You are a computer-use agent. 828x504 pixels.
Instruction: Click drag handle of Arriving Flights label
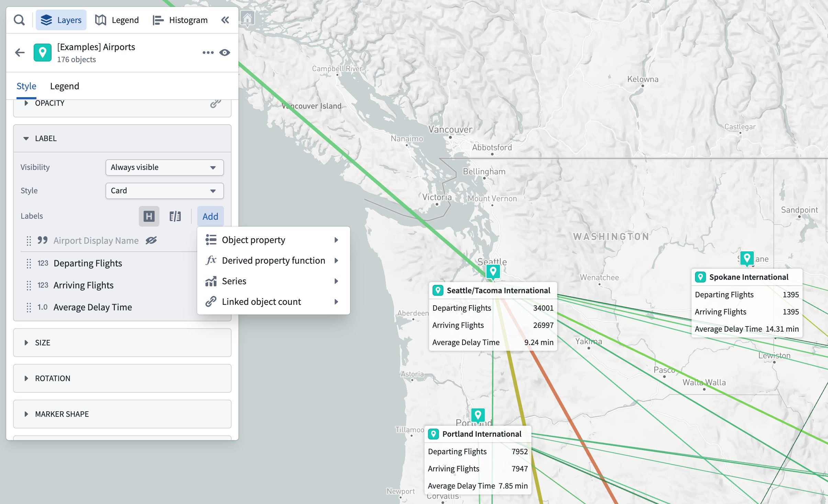[29, 285]
